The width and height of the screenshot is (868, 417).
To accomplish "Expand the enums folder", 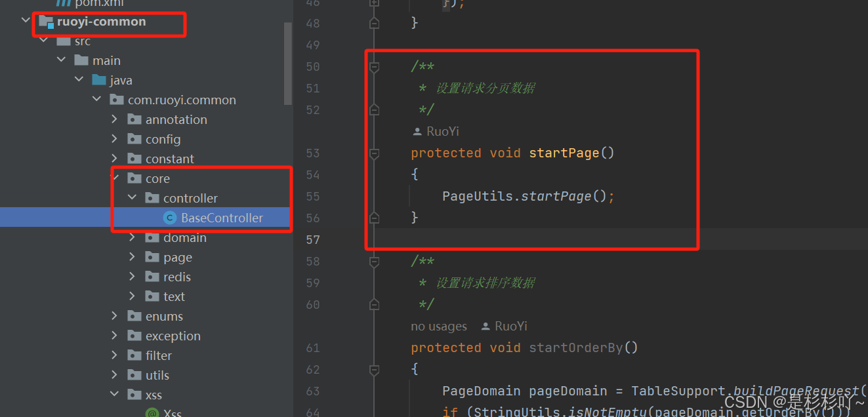I will pyautogui.click(x=115, y=315).
